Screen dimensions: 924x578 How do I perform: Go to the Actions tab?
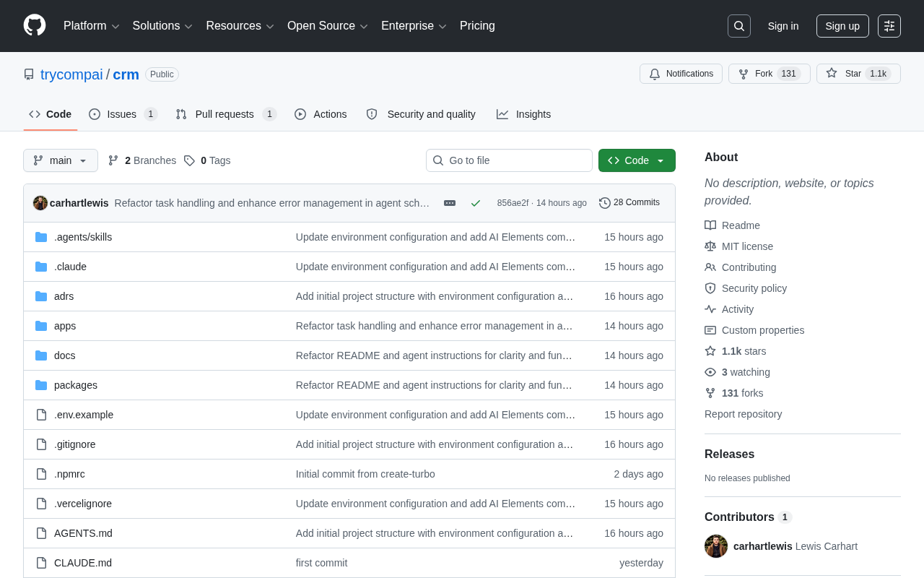[321, 114]
